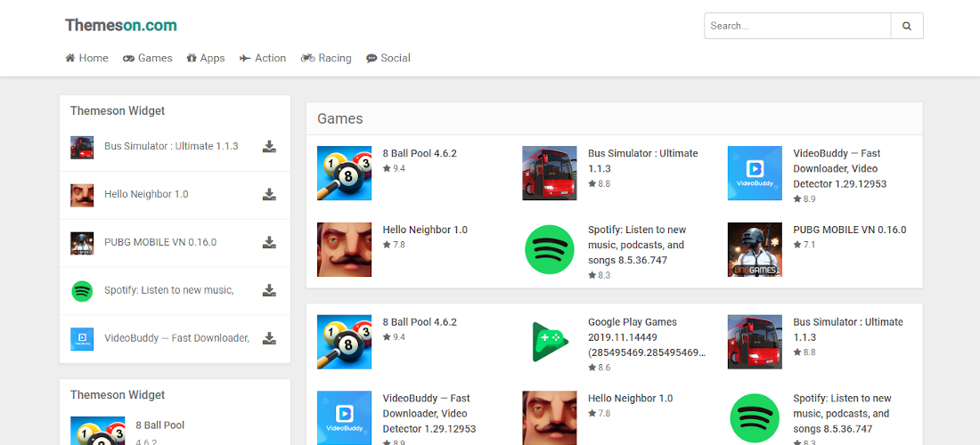
Task: Open VideoBuddy — Fast Downloader widget link
Action: [177, 338]
